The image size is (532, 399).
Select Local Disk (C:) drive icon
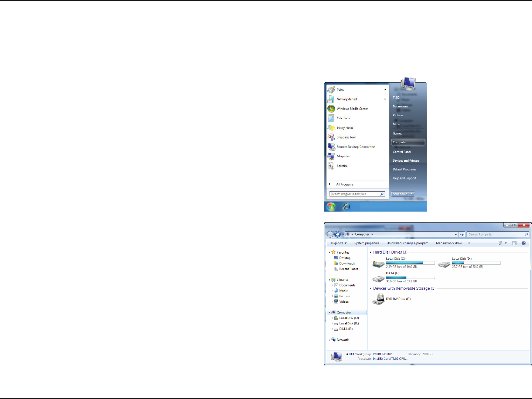[x=378, y=264]
